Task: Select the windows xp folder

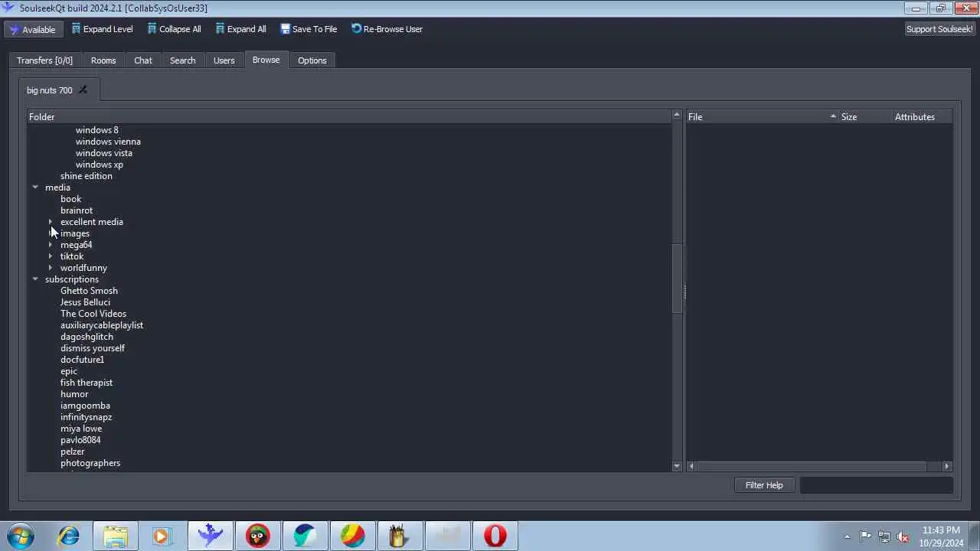Action: coord(100,165)
